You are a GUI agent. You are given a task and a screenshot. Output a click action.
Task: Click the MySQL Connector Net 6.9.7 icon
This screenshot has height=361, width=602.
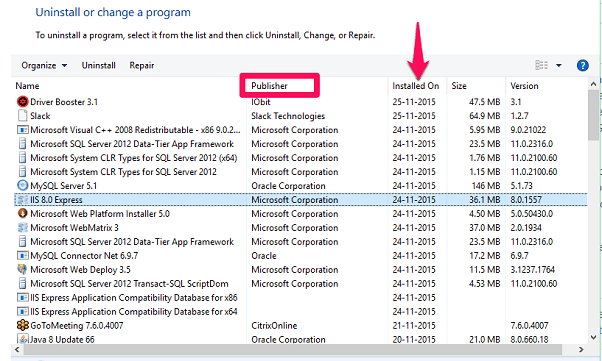tap(23, 255)
